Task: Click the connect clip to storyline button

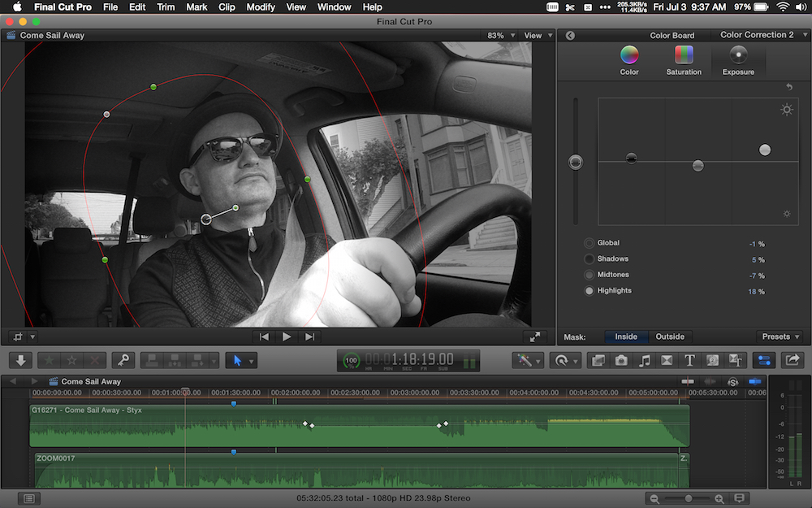Action: coord(153,360)
